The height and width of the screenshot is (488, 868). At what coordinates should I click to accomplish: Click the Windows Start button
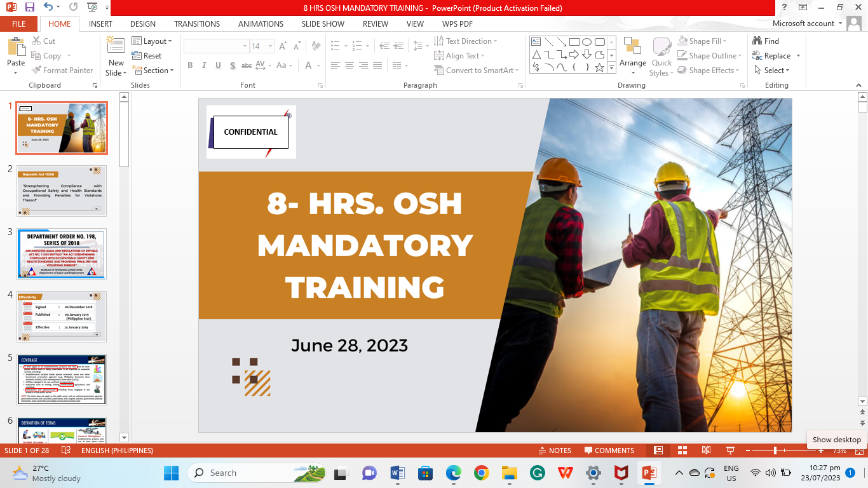click(171, 473)
